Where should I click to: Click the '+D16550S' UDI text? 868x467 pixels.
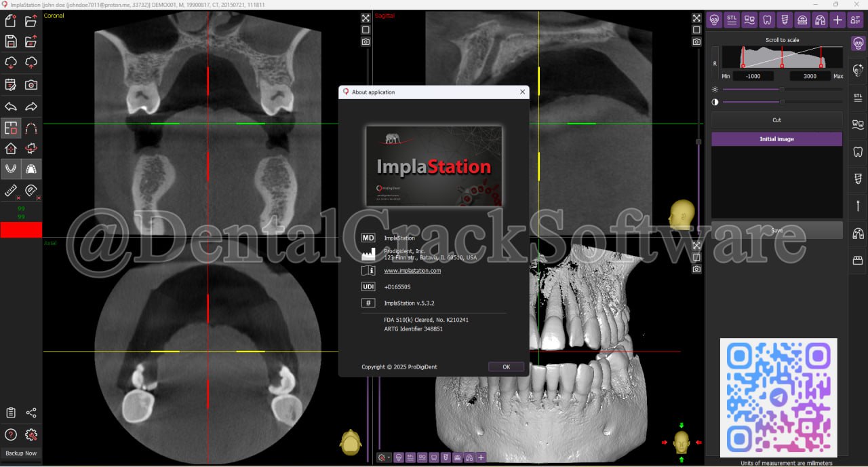397,287
